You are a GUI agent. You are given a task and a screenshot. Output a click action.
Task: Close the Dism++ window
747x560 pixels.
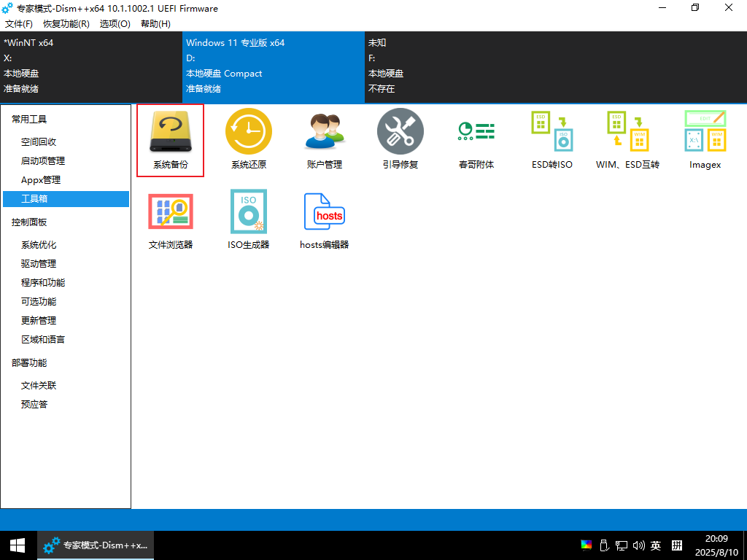tap(729, 7)
